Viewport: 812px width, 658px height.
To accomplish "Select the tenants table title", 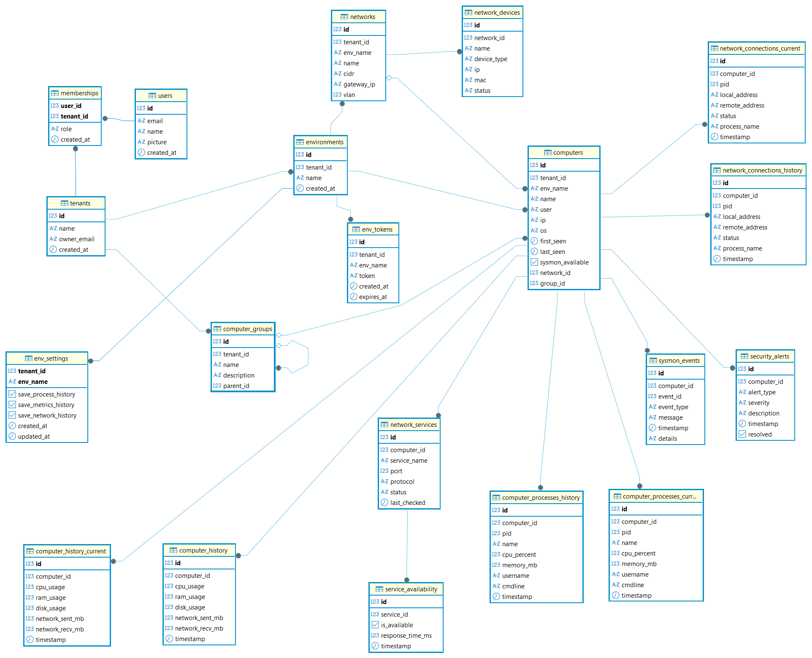I will click(x=80, y=203).
